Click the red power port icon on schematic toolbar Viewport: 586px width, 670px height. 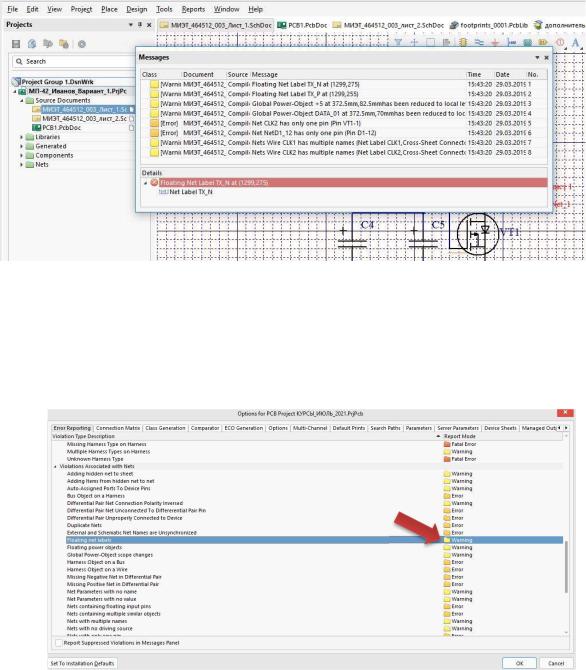coord(495,42)
